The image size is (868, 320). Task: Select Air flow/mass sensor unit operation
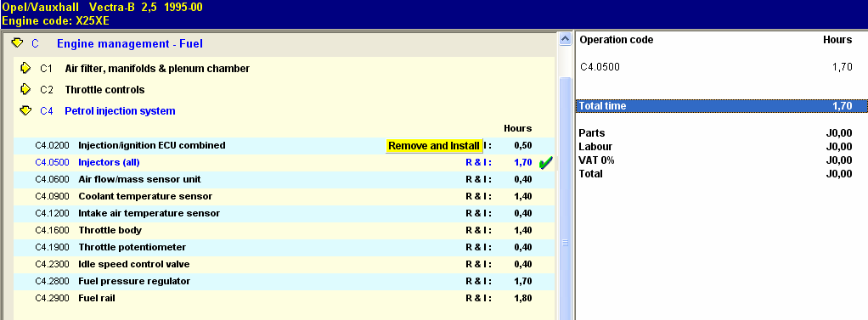click(x=139, y=179)
